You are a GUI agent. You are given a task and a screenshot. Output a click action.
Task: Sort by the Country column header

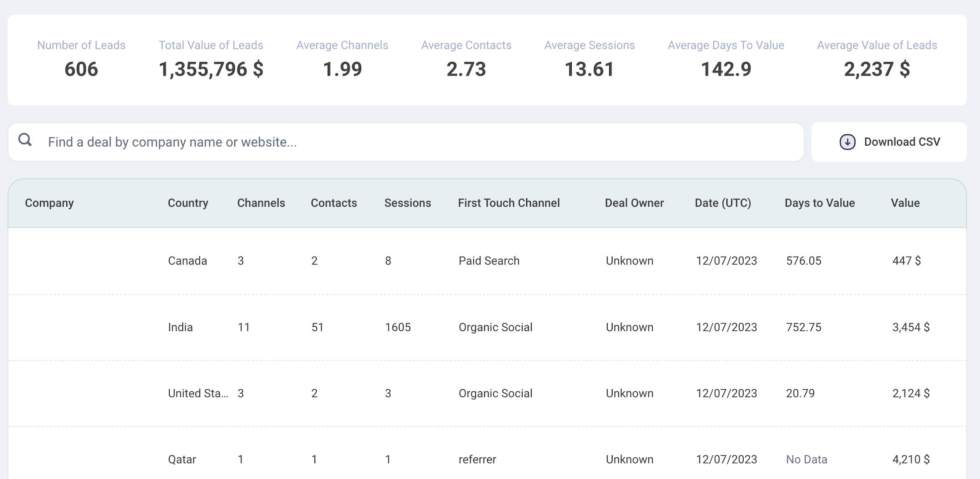[x=188, y=203]
